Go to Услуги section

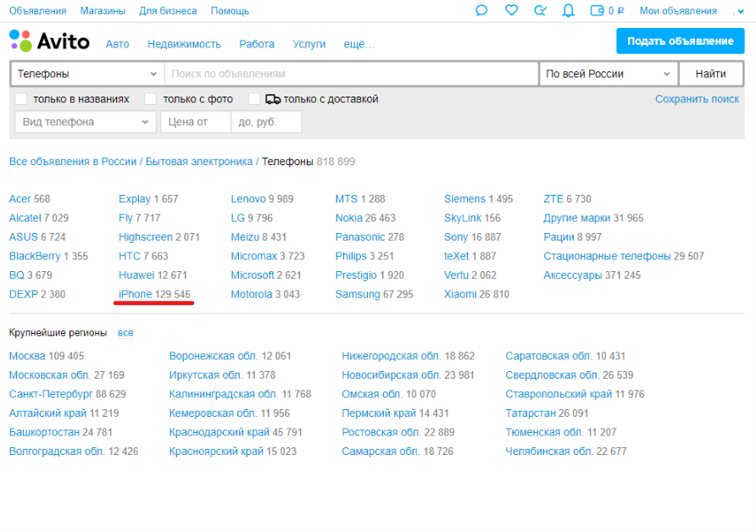[309, 44]
